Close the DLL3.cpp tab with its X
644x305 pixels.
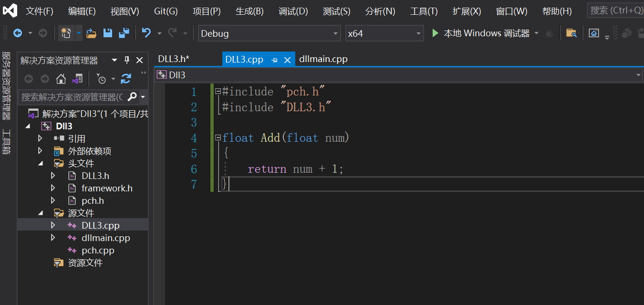pyautogui.click(x=287, y=60)
